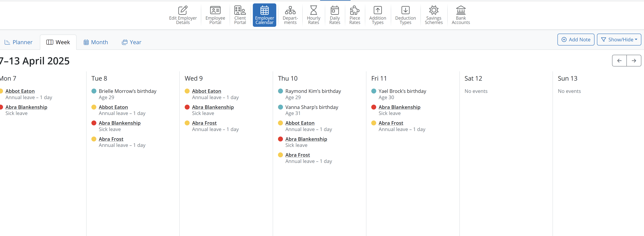Open the Client Portal
The image size is (644, 236).
point(240,15)
